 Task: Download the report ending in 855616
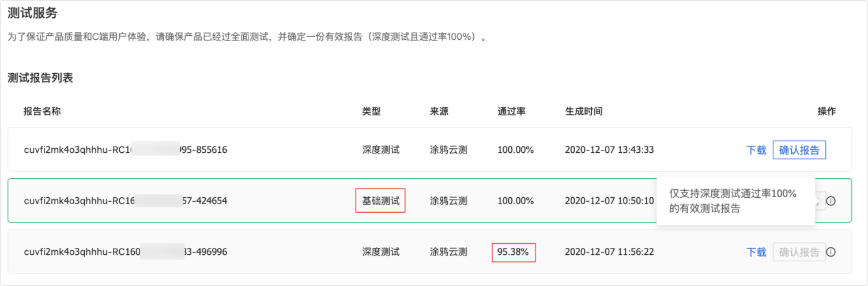coord(756,150)
